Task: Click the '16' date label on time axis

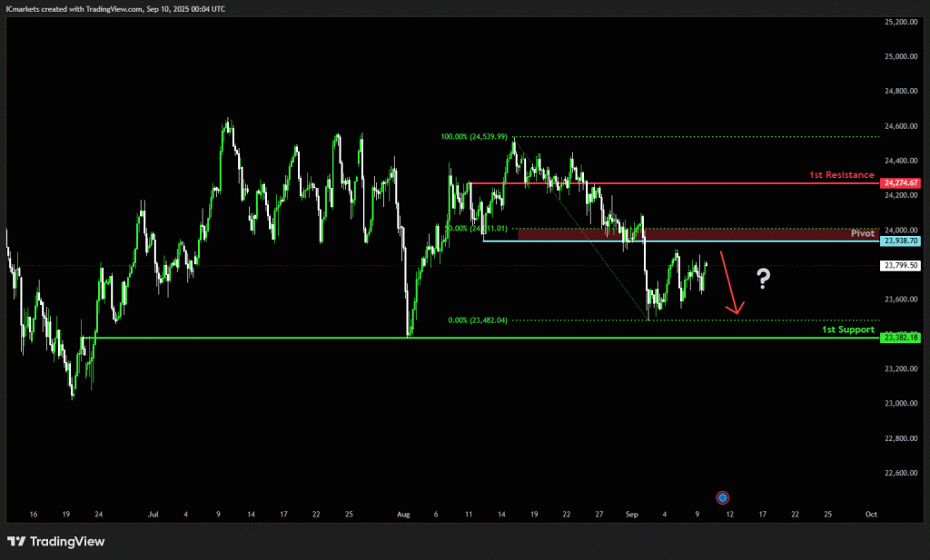Action: tap(34, 515)
